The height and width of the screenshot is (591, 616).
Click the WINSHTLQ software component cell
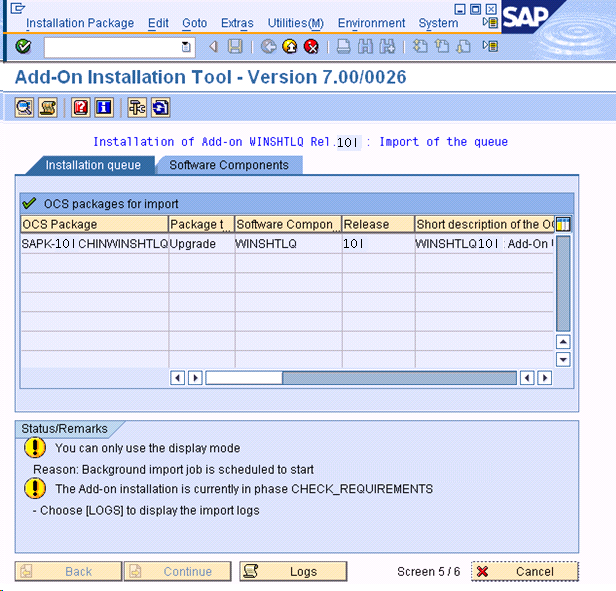(288, 244)
